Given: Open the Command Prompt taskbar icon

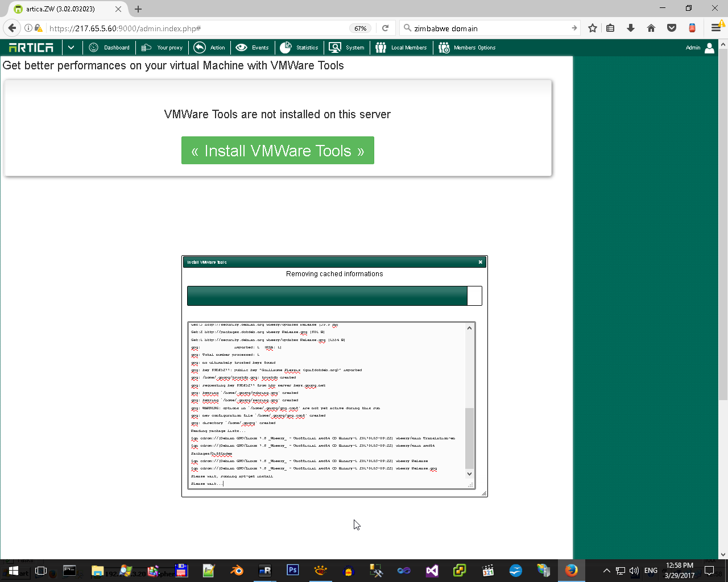Looking at the screenshot, I should 69,571.
